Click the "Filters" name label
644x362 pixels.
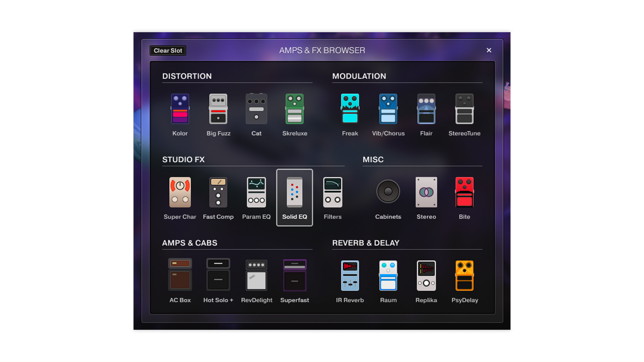coord(333,217)
